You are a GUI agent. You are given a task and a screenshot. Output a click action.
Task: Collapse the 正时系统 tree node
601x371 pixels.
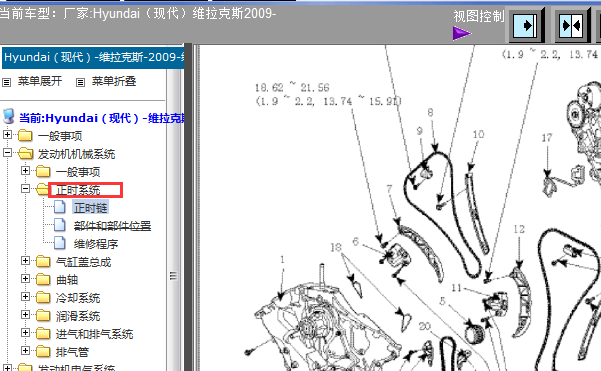click(25, 189)
